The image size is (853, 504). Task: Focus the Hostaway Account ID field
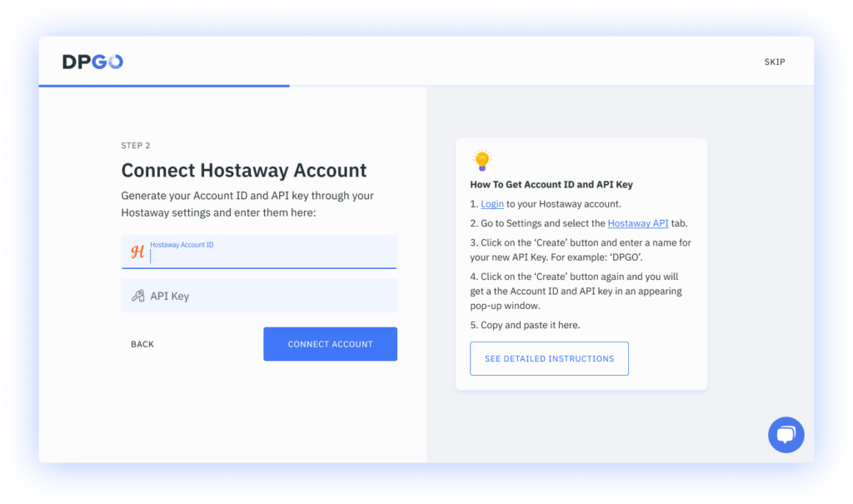259,252
